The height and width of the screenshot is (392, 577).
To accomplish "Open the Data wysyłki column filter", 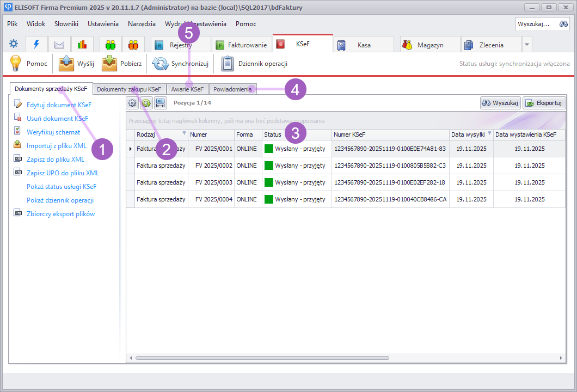I will (x=489, y=133).
